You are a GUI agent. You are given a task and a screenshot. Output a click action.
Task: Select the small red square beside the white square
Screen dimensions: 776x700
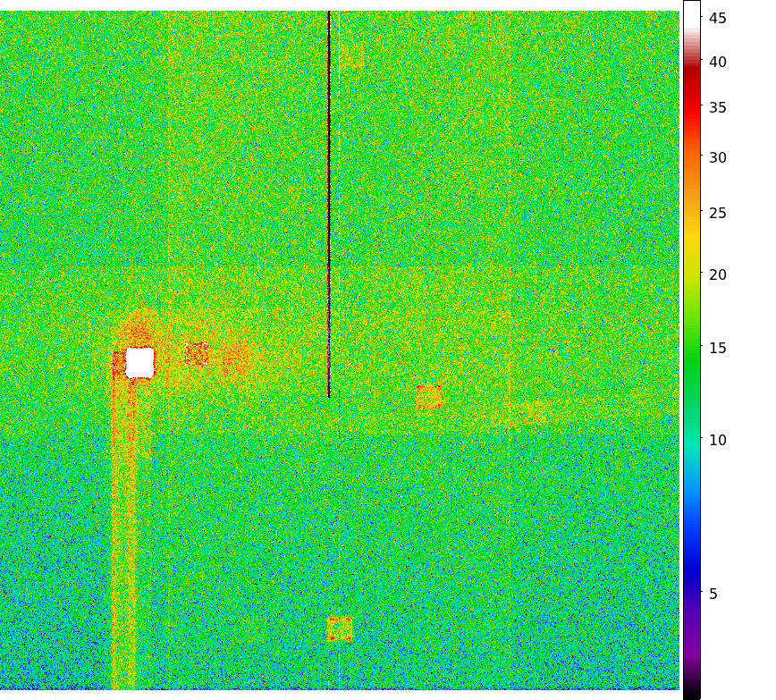(x=197, y=353)
